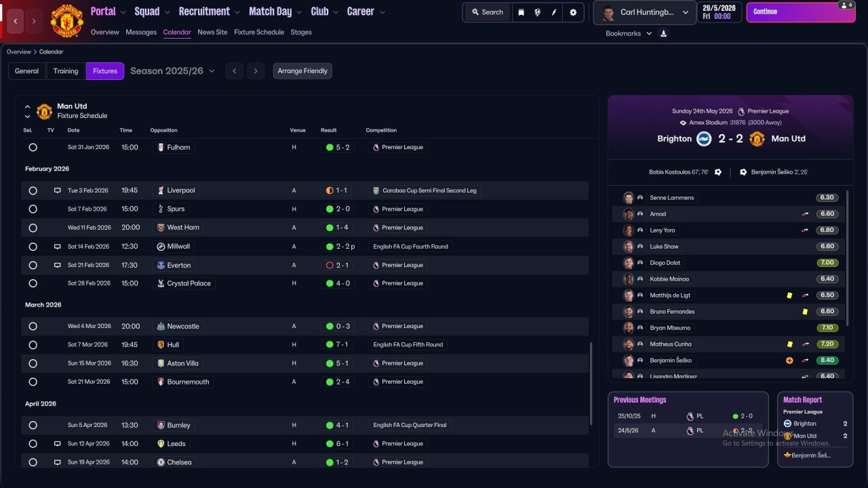Screen dimensions: 868x488
Task: Click the Newcastle club badge
Action: 161,326
